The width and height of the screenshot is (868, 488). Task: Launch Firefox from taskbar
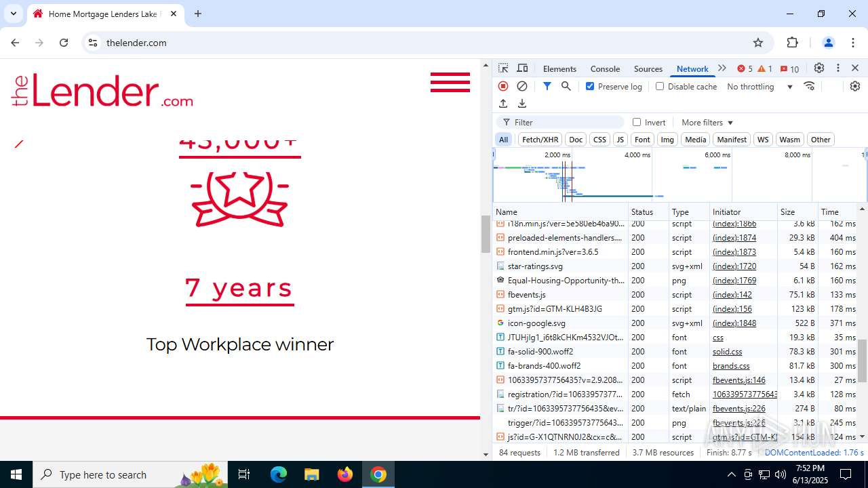[x=345, y=474]
